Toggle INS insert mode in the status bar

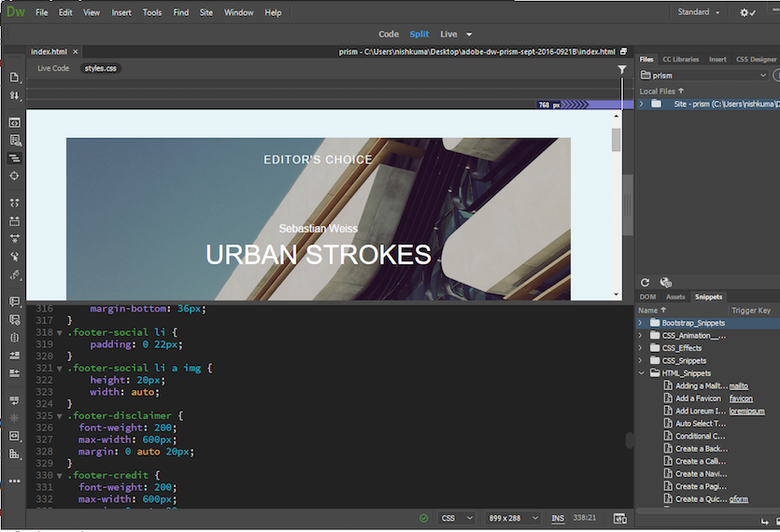558,518
